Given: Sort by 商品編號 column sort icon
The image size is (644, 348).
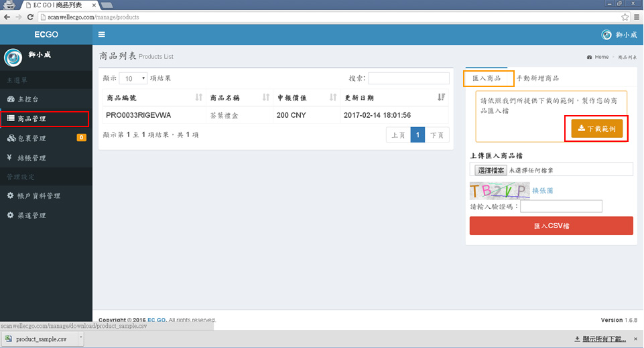Looking at the screenshot, I should (198, 98).
